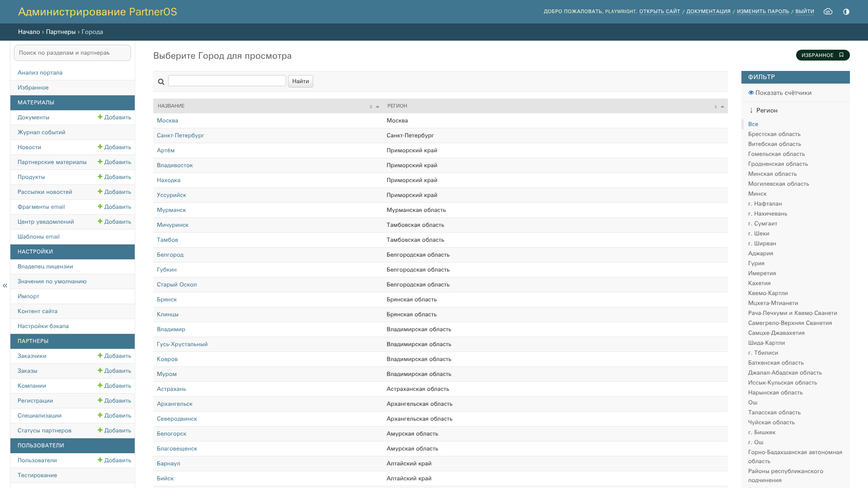
Task: Select Минская область filter option
Action: click(772, 174)
